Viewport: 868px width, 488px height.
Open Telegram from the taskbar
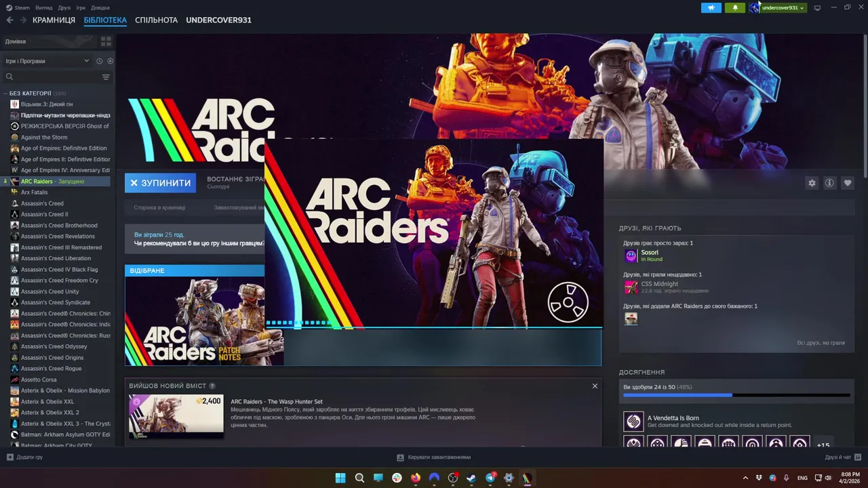click(x=490, y=478)
